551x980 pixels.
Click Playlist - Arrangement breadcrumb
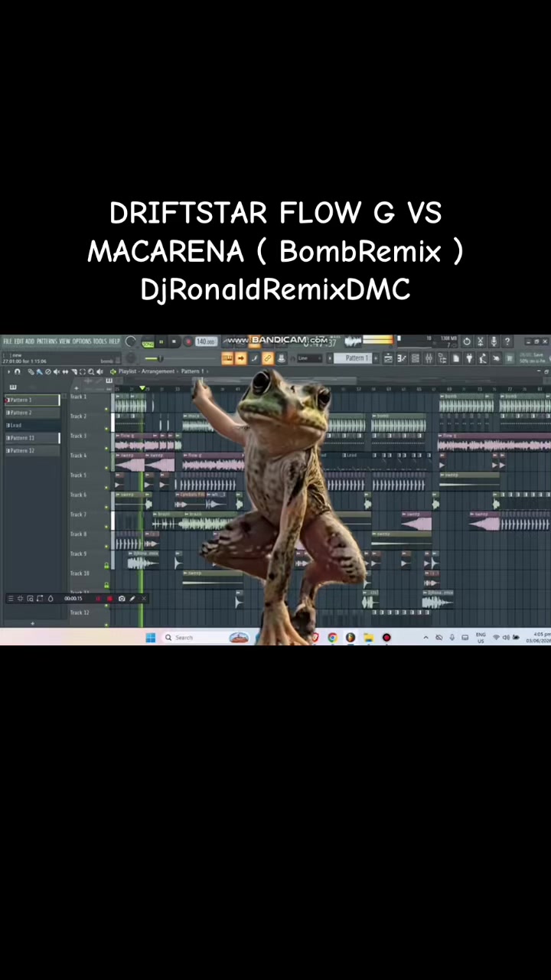pos(146,371)
